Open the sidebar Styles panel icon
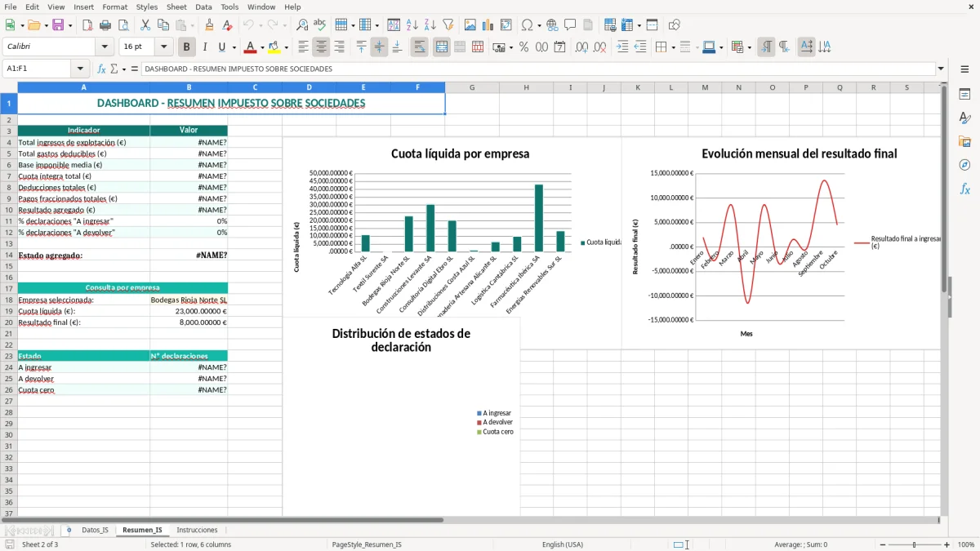This screenshot has height=551, width=980. pyautogui.click(x=964, y=118)
